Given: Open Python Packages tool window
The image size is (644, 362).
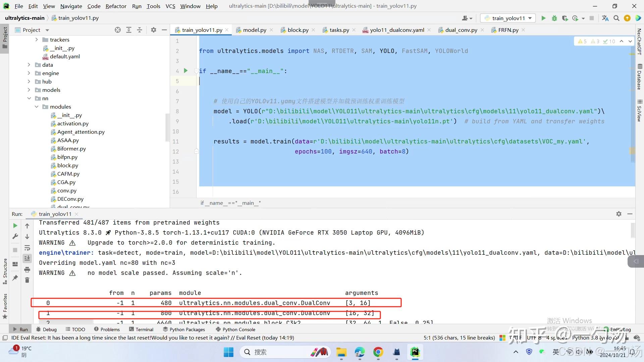Looking at the screenshot, I should [184, 329].
